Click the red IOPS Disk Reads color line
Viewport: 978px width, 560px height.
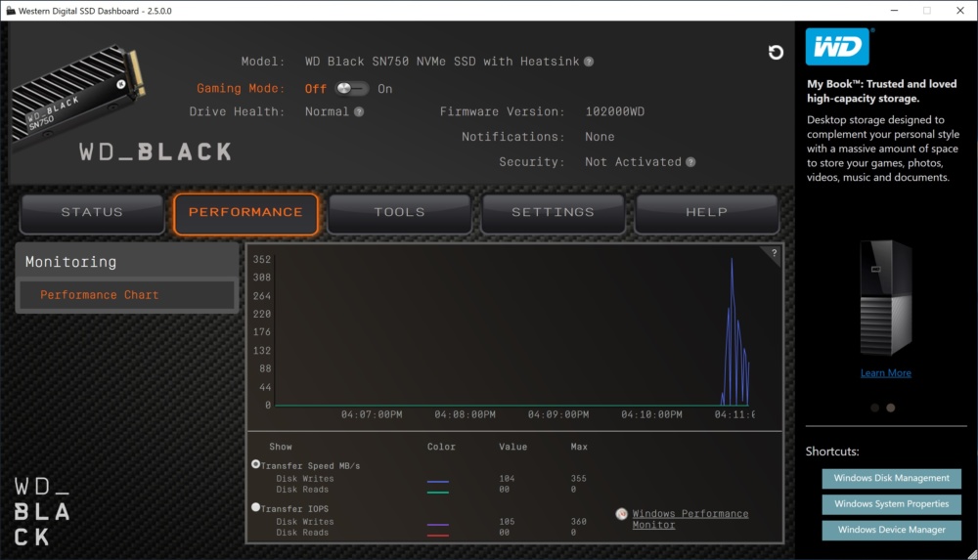[438, 535]
